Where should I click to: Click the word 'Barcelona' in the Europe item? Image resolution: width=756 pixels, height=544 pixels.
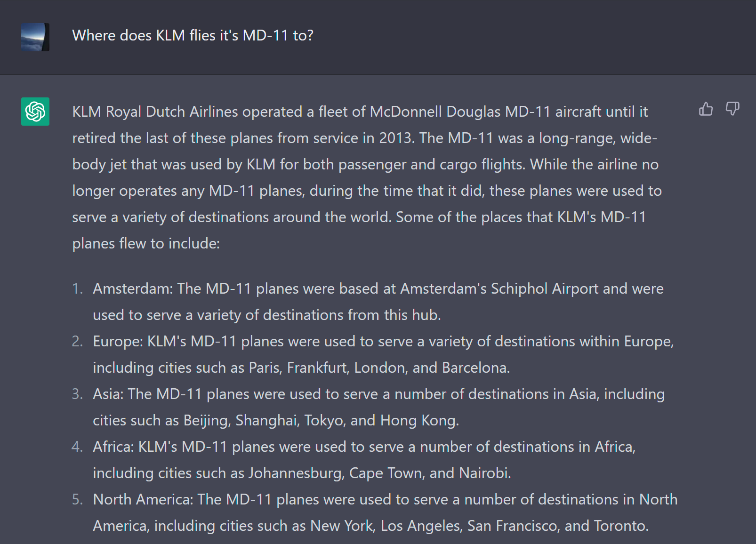tap(475, 368)
